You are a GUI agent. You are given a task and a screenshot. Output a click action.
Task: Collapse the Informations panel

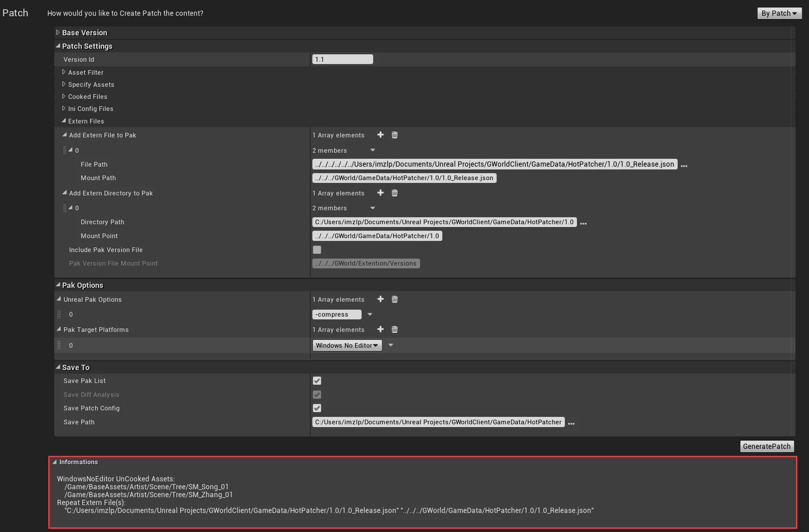(x=55, y=462)
